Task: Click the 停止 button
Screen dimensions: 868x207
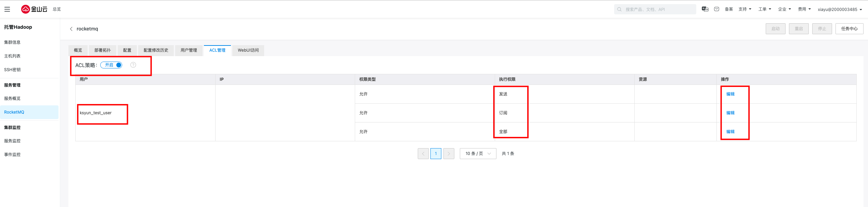Action: (822, 29)
